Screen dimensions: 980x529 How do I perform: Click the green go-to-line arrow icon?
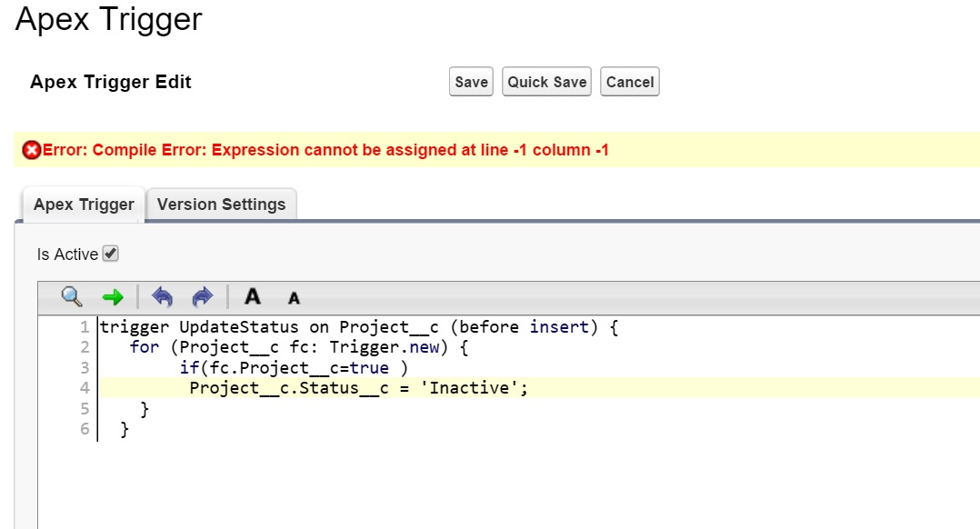point(113,297)
